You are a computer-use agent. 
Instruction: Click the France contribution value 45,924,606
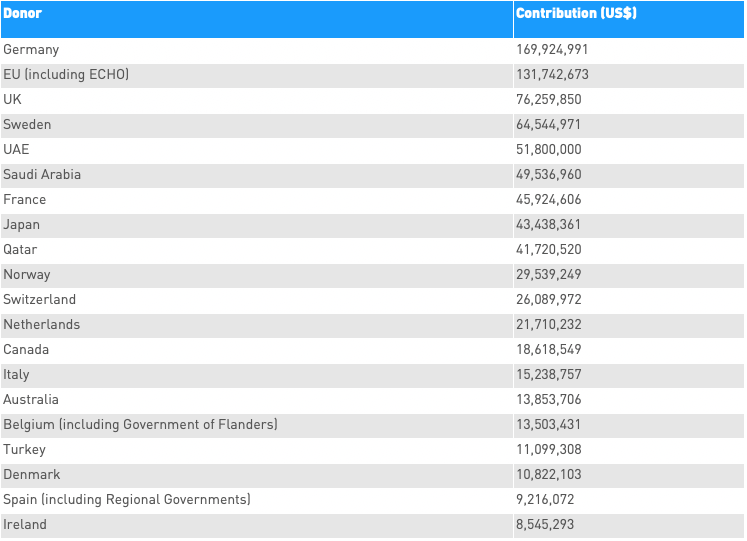[x=548, y=200]
